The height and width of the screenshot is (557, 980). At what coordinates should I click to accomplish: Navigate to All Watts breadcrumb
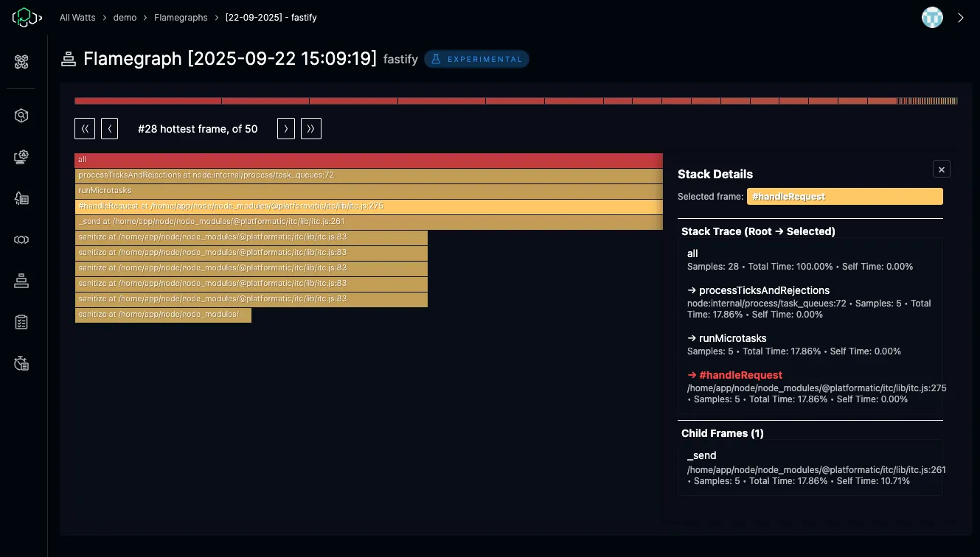coord(77,18)
